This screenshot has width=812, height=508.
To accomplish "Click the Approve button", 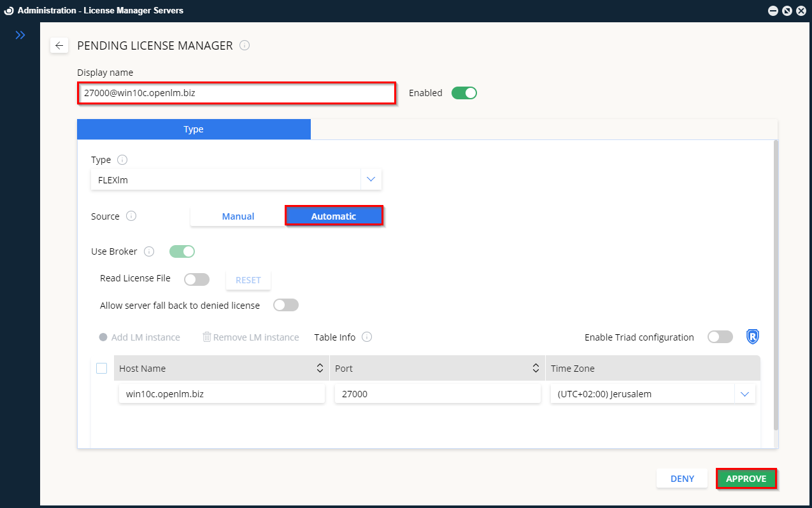I will point(746,479).
